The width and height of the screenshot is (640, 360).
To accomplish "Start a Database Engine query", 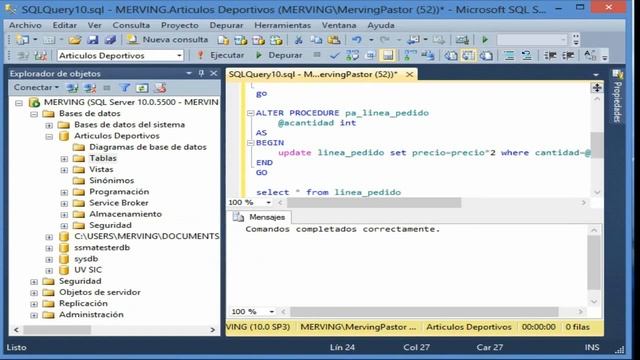I will coord(223,40).
